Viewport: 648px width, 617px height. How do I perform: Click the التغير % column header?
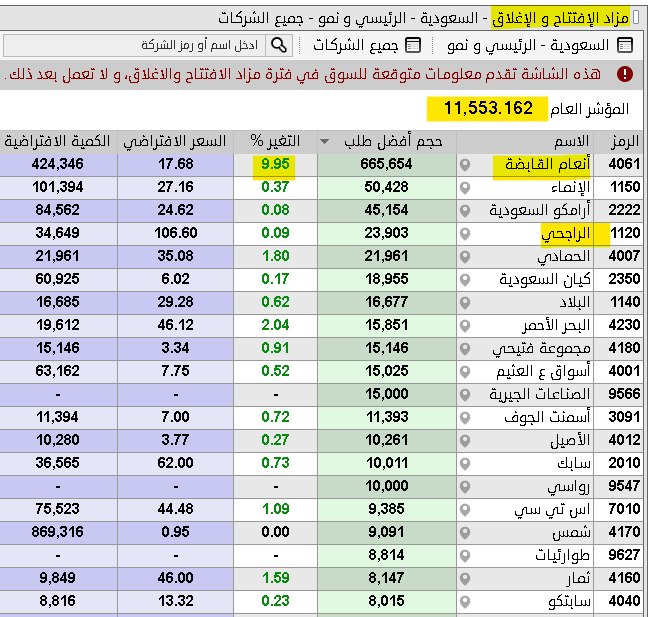pos(275,142)
